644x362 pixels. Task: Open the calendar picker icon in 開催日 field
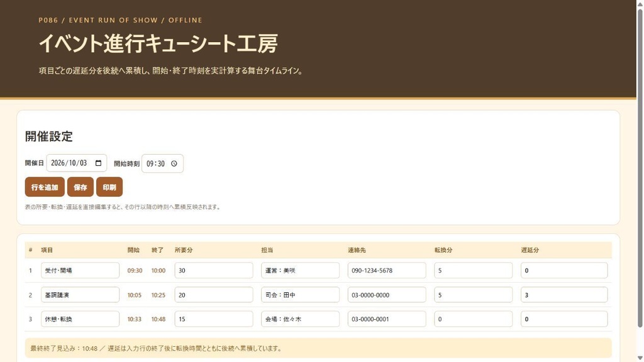tap(98, 163)
